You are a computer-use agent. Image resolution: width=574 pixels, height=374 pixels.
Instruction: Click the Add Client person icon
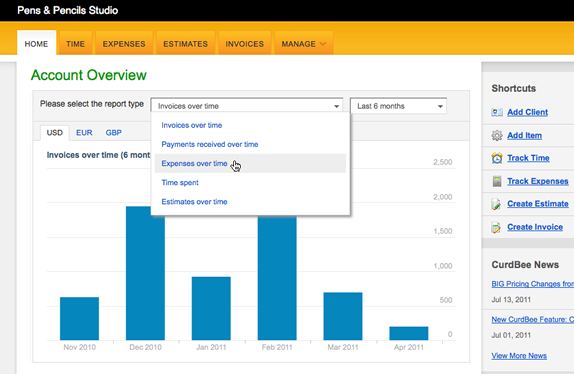(497, 112)
